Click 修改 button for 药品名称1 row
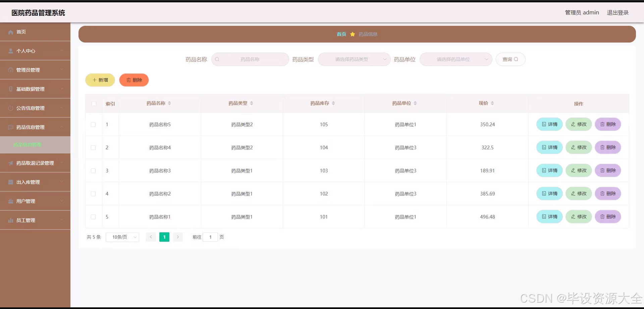This screenshot has height=309, width=644. (x=579, y=217)
